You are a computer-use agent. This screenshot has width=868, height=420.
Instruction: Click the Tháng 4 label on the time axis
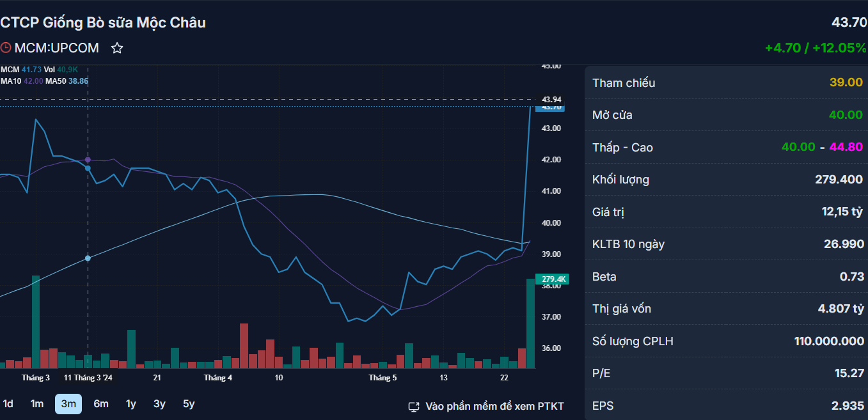pos(218,378)
